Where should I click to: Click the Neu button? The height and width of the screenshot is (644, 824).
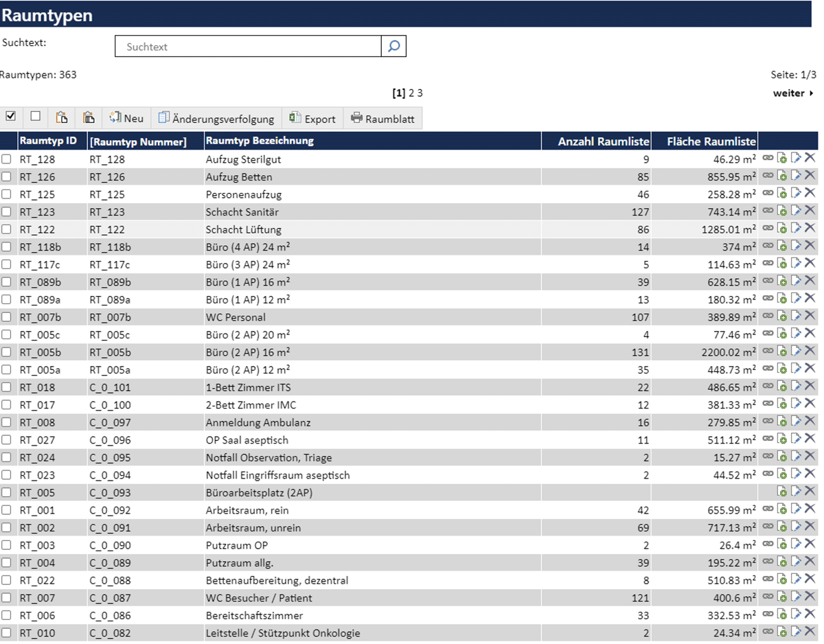click(x=126, y=118)
